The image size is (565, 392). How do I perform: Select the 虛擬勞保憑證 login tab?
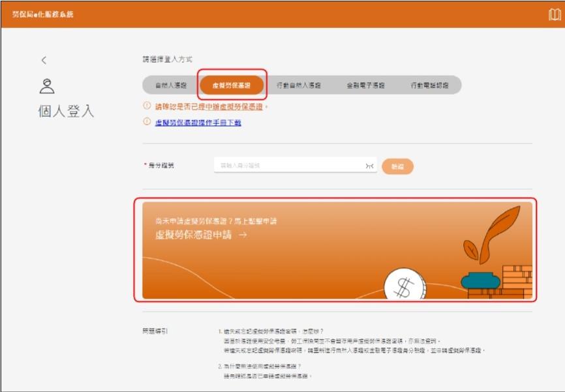(x=232, y=85)
